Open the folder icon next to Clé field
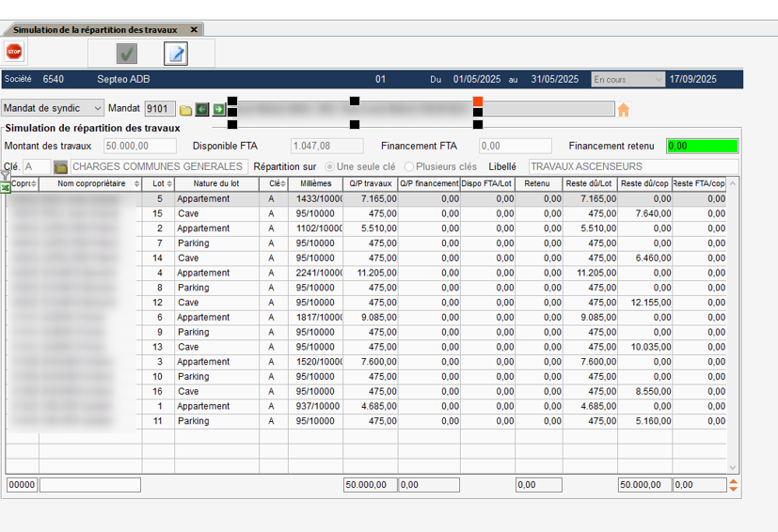 click(60, 166)
